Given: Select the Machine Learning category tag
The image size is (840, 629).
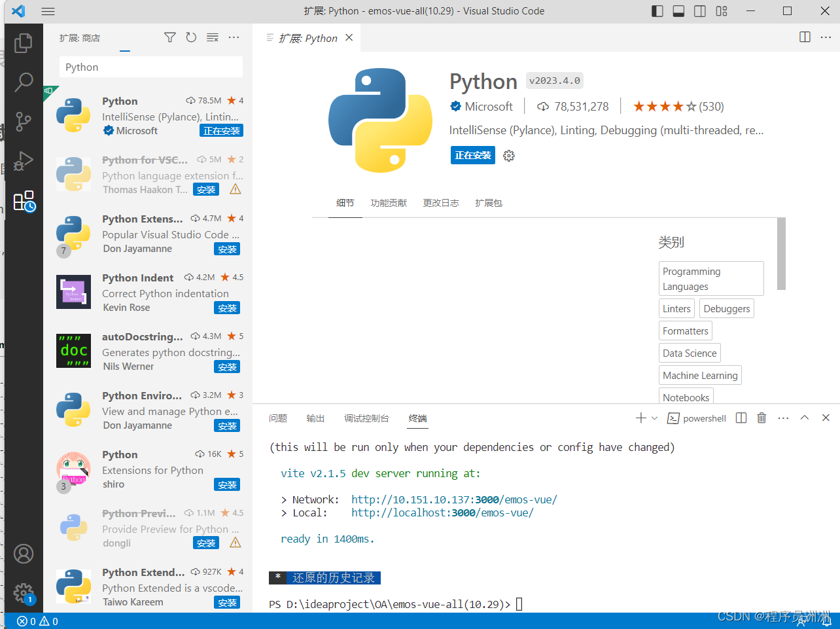Looking at the screenshot, I should [700, 376].
